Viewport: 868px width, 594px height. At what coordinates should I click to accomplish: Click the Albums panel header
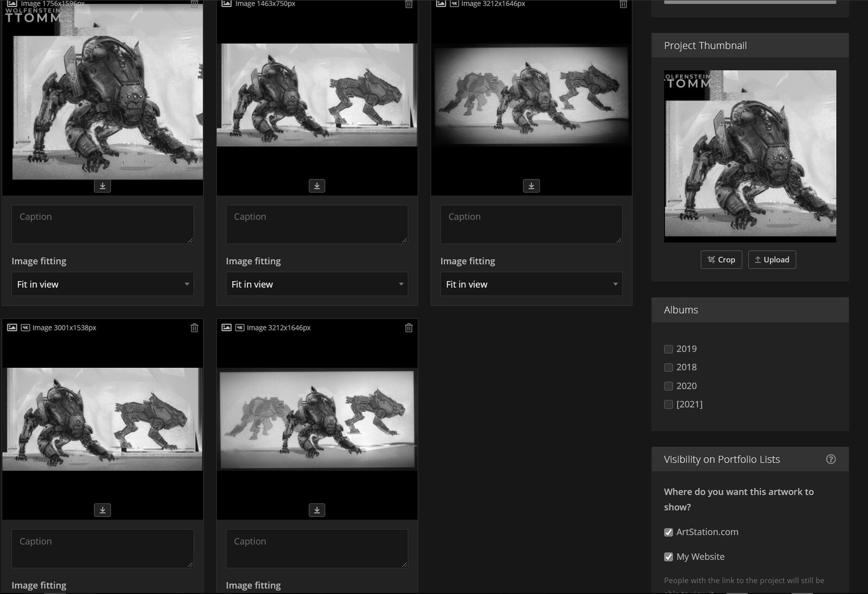pyautogui.click(x=750, y=310)
